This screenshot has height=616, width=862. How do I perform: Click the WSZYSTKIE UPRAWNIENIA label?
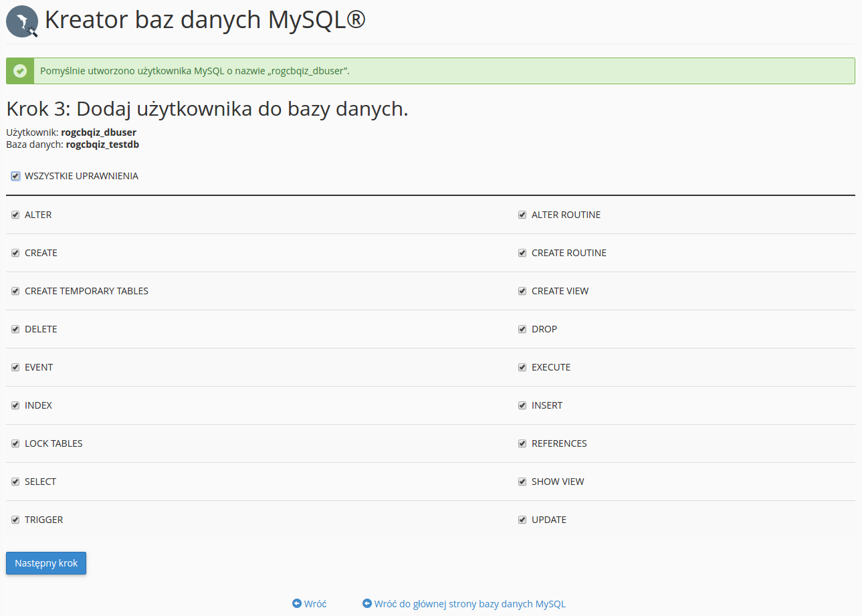tap(82, 176)
